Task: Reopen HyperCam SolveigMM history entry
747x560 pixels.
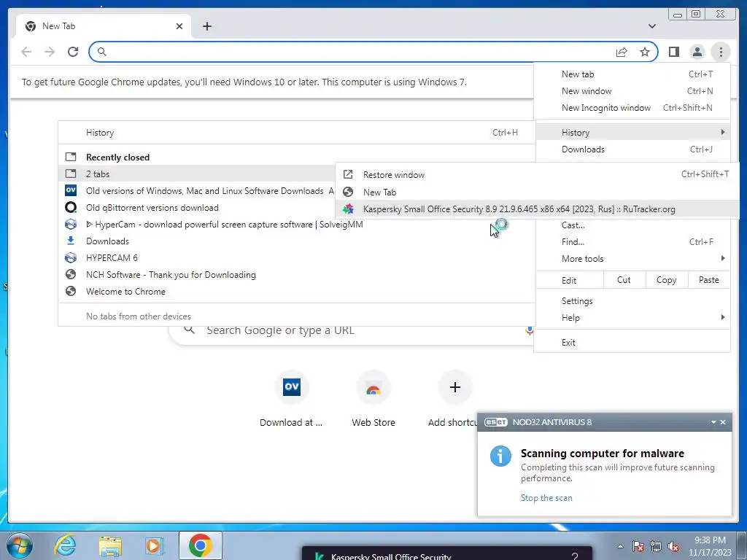Action: point(296,225)
